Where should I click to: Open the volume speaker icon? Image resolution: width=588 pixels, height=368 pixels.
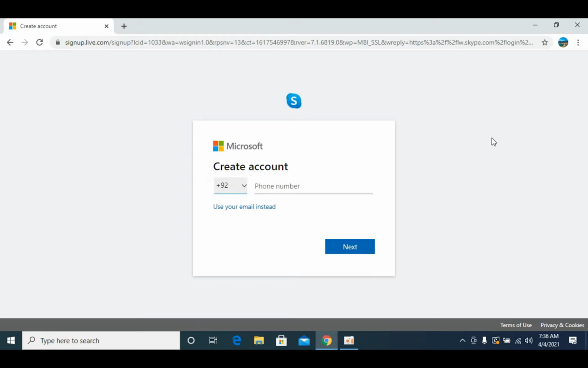tap(529, 340)
